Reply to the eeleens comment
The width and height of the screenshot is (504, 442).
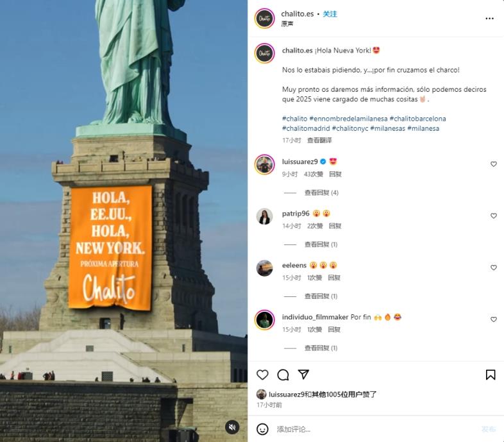[x=334, y=278]
